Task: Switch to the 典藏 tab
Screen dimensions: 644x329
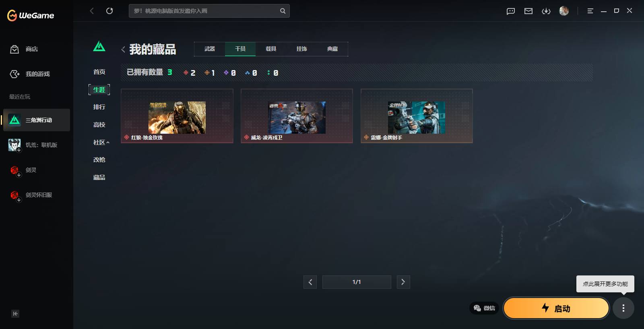Action: (x=332, y=49)
